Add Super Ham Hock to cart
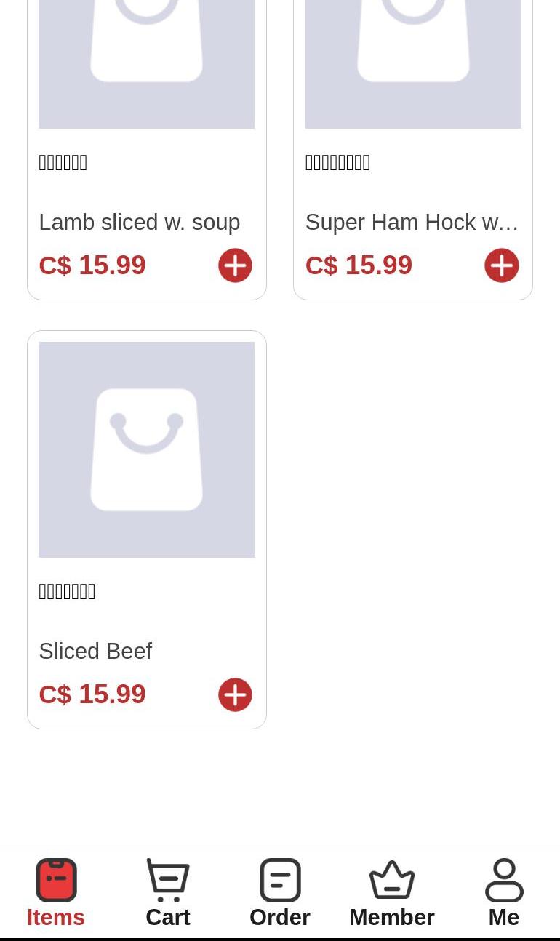The width and height of the screenshot is (560, 941). click(501, 265)
